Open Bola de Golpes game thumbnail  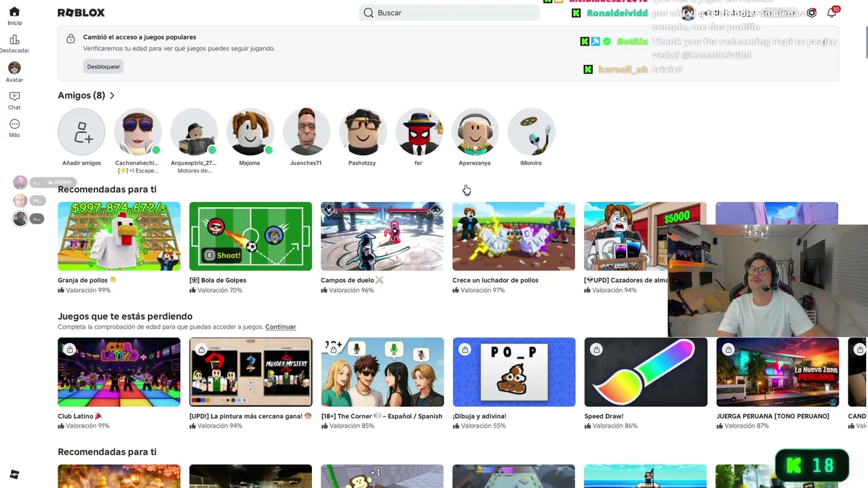point(250,237)
